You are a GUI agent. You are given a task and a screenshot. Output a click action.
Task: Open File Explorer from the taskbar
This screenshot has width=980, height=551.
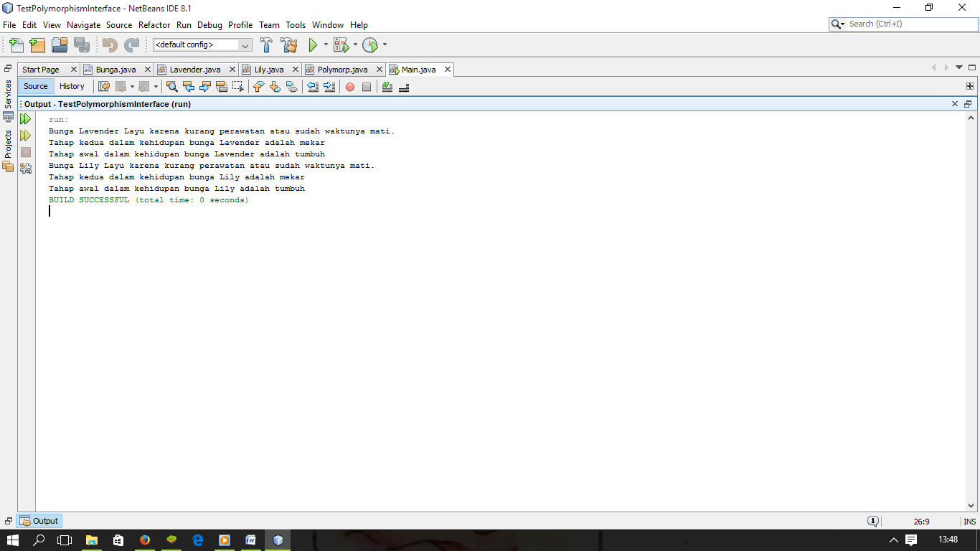(92, 540)
